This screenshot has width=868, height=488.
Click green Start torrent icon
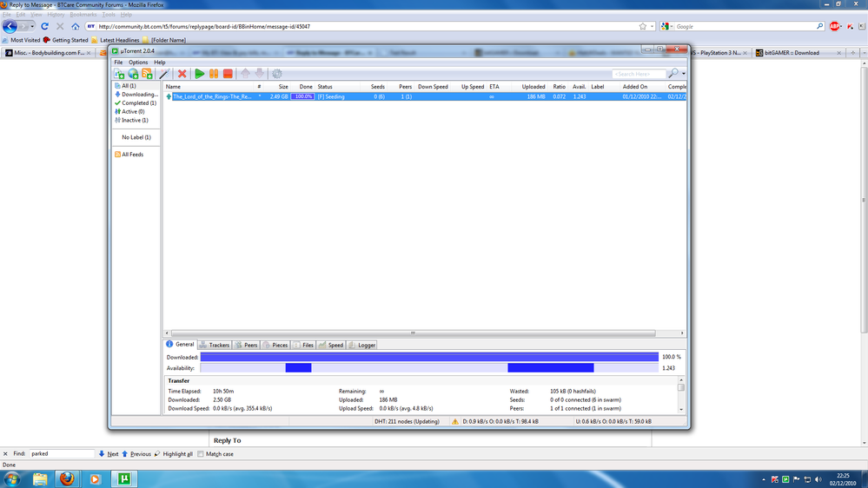[199, 74]
